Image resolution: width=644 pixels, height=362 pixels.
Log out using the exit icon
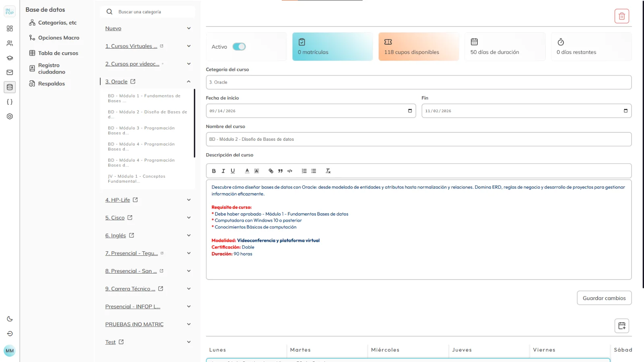10,334
